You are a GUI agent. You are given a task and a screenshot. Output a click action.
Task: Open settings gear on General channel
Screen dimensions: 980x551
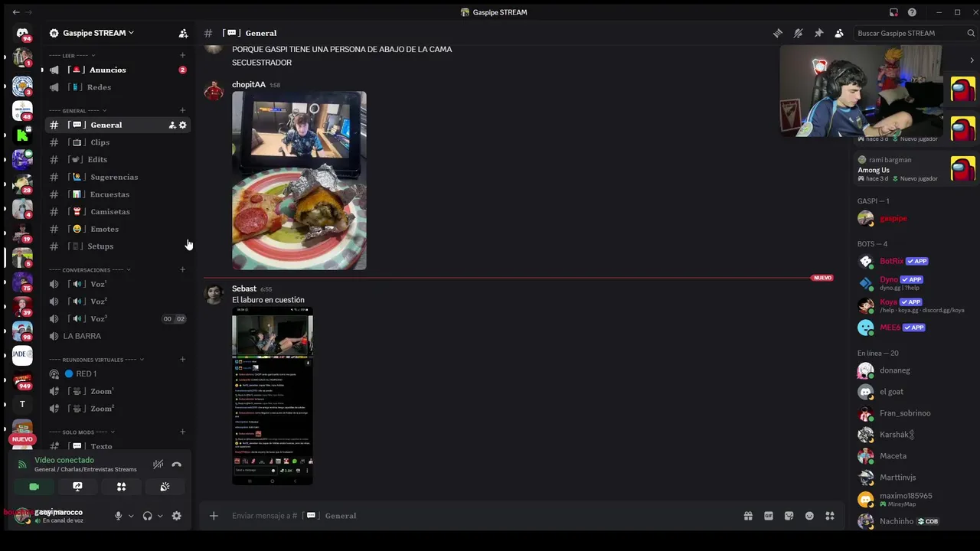click(183, 125)
